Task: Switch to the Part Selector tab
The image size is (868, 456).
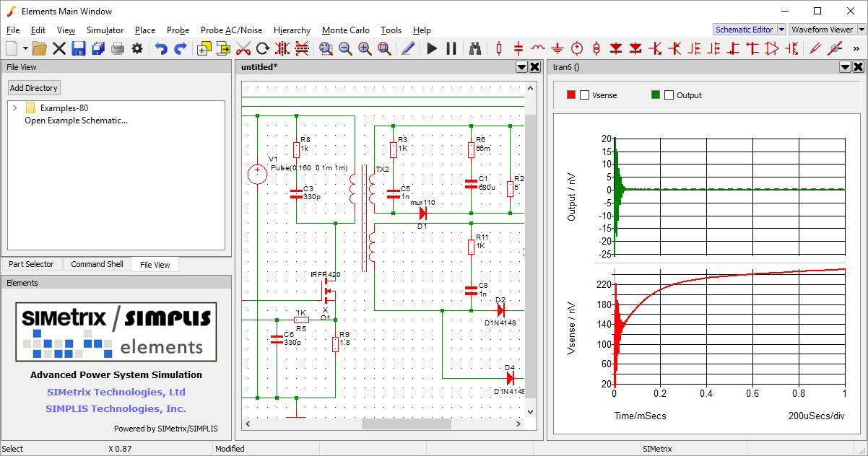Action: click(31, 264)
